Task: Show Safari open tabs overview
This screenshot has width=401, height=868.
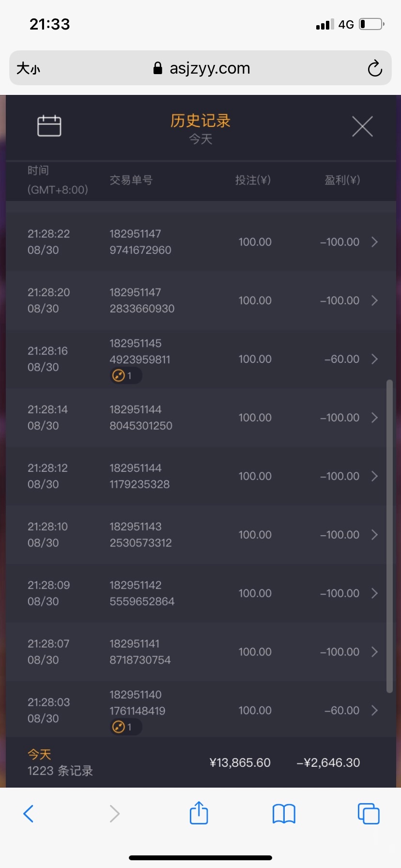Action: (x=369, y=814)
